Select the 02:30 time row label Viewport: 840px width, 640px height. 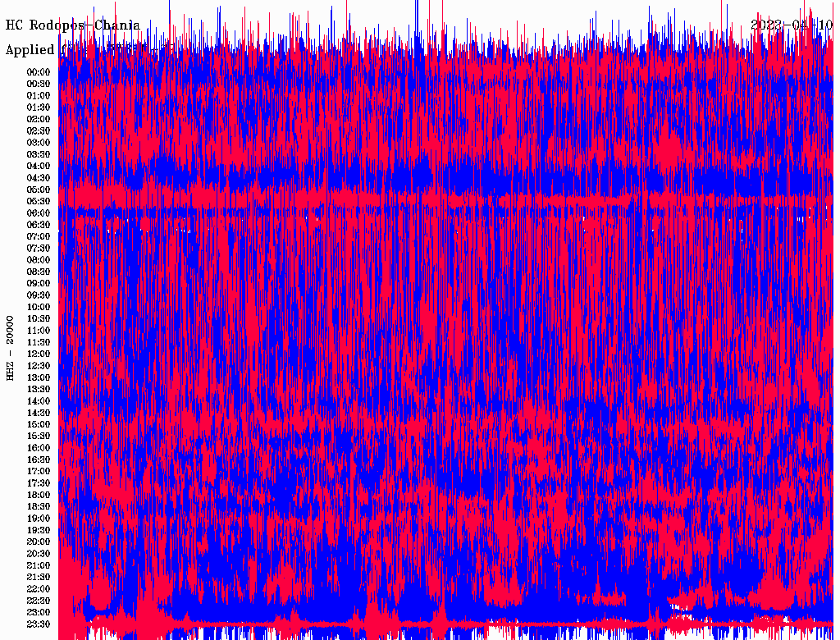39,131
